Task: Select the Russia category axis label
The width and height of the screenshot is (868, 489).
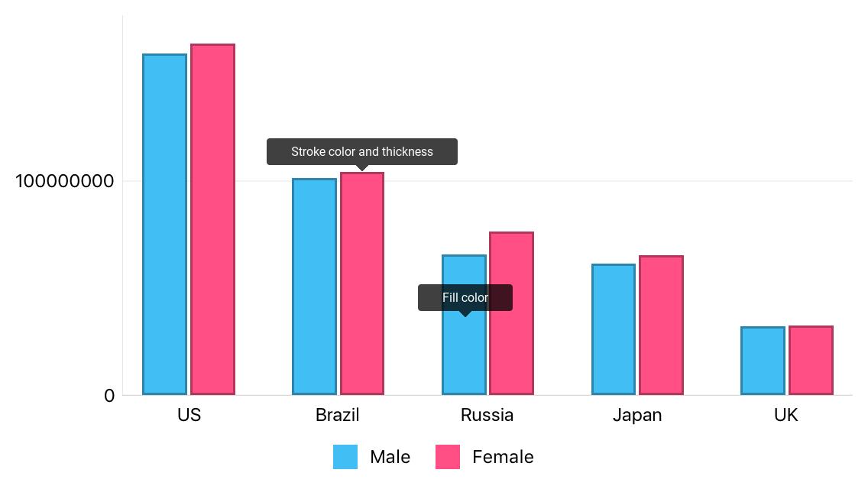Action: point(487,416)
